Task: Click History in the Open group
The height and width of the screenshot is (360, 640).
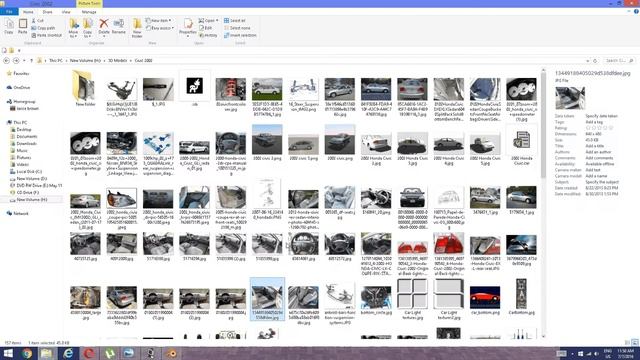Action: click(209, 35)
